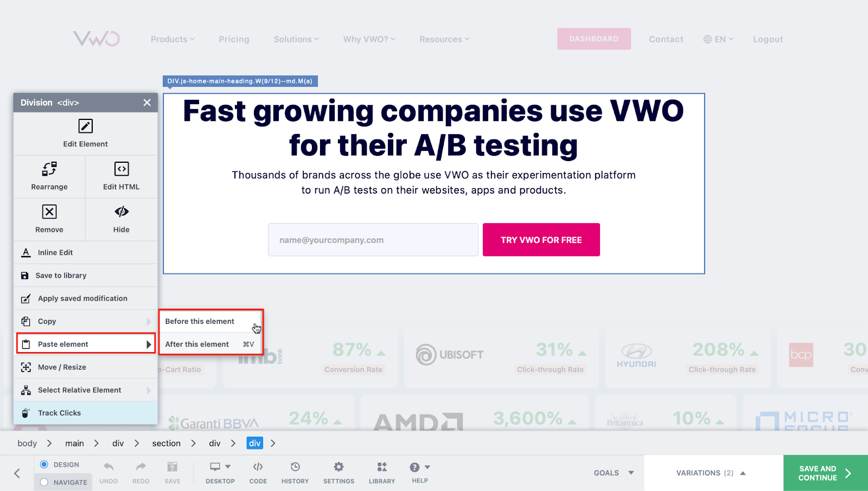Image resolution: width=868 pixels, height=491 pixels.
Task: Click the Hyundai logo
Action: click(x=636, y=355)
